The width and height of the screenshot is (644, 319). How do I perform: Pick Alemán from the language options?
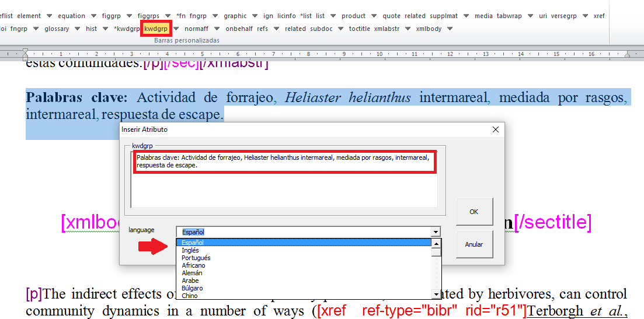(192, 273)
